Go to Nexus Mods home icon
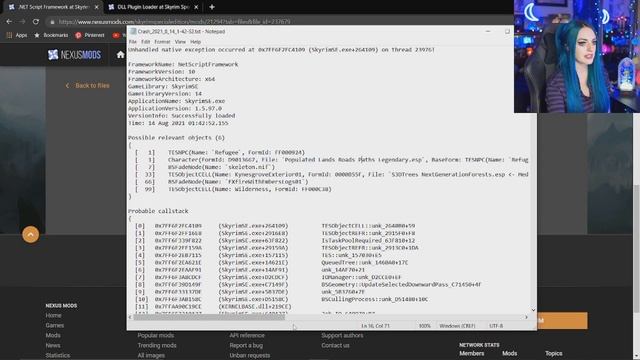Image resolution: width=640 pixels, height=360 pixels. pyautogui.click(x=120, y=55)
